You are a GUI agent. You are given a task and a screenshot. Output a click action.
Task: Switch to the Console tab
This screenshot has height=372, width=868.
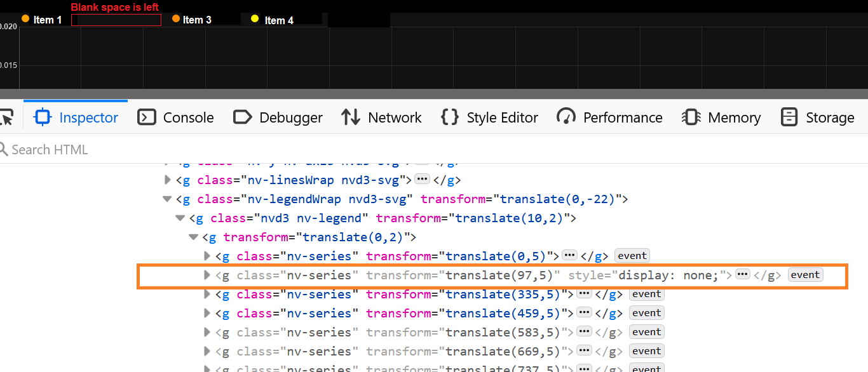175,117
